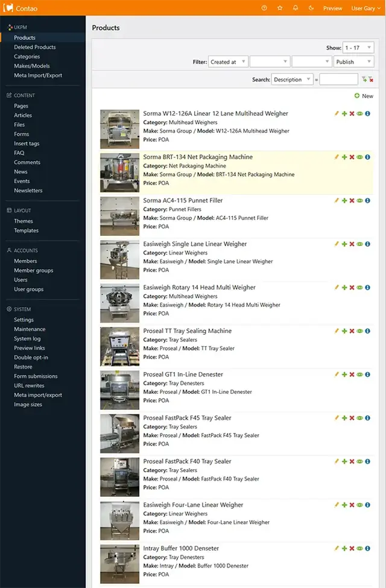Open the Description search field dropdown
The width and height of the screenshot is (386, 588).
[x=293, y=80]
